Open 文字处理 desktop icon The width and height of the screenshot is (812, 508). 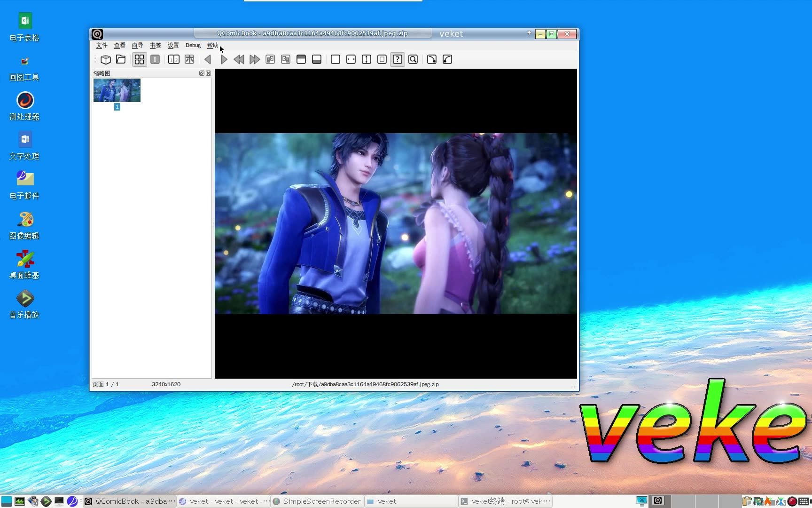(24, 146)
